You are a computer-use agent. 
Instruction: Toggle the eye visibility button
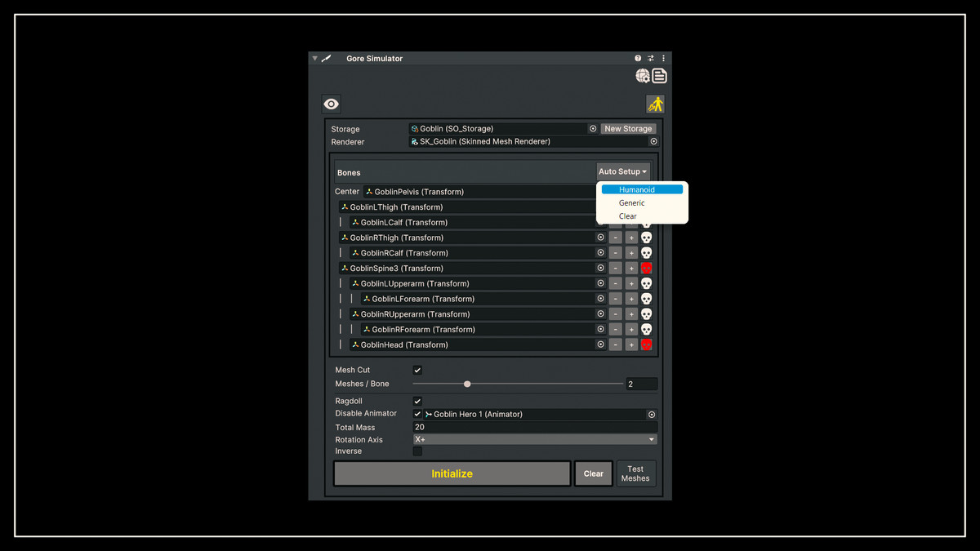click(331, 104)
